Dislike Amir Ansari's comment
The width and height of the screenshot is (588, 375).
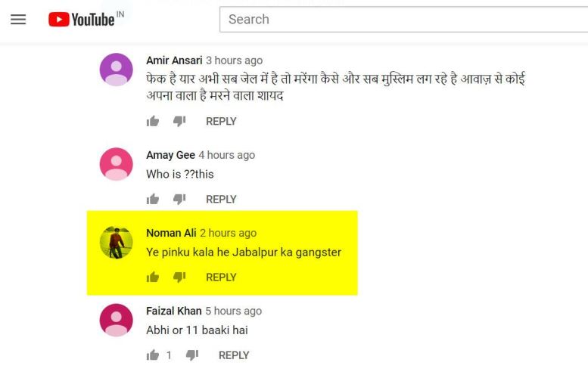pos(179,121)
